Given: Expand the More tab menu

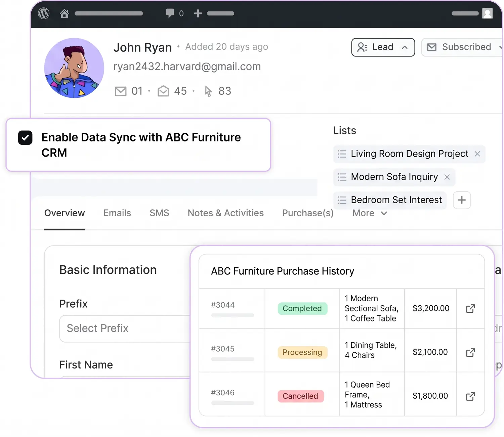Looking at the screenshot, I should coord(370,213).
